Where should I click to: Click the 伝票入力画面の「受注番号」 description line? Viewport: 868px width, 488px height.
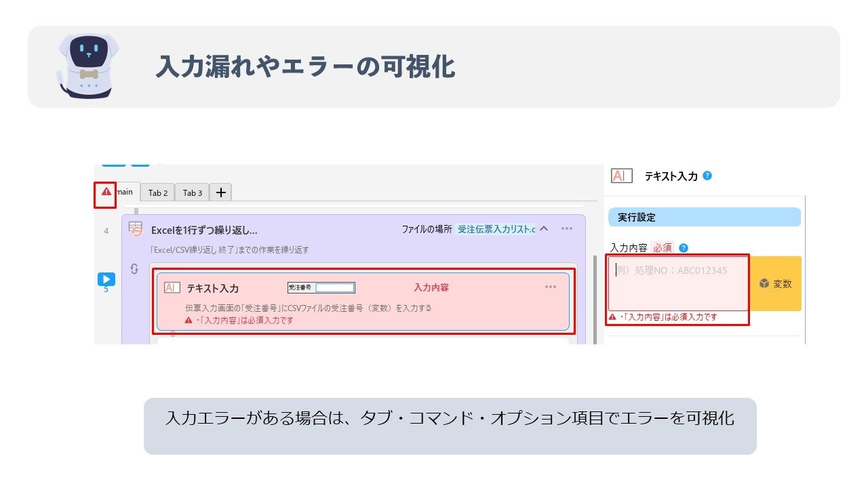[x=309, y=308]
